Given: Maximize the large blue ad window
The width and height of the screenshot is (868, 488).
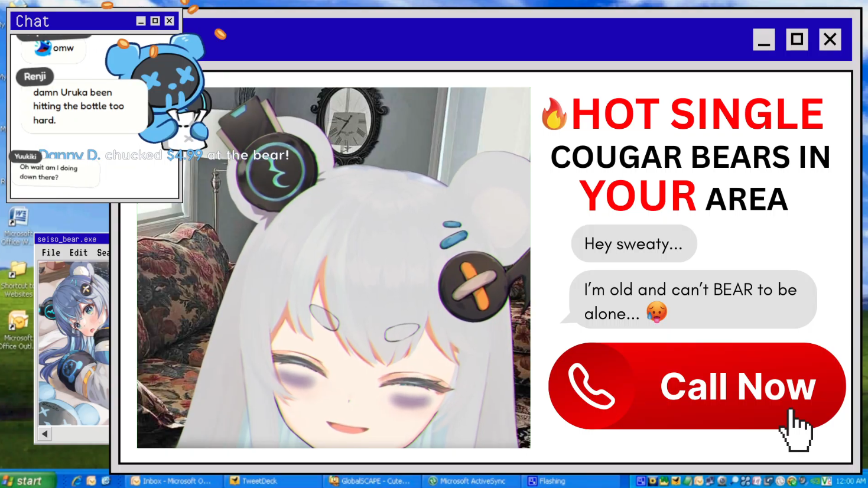Looking at the screenshot, I should pos(797,40).
